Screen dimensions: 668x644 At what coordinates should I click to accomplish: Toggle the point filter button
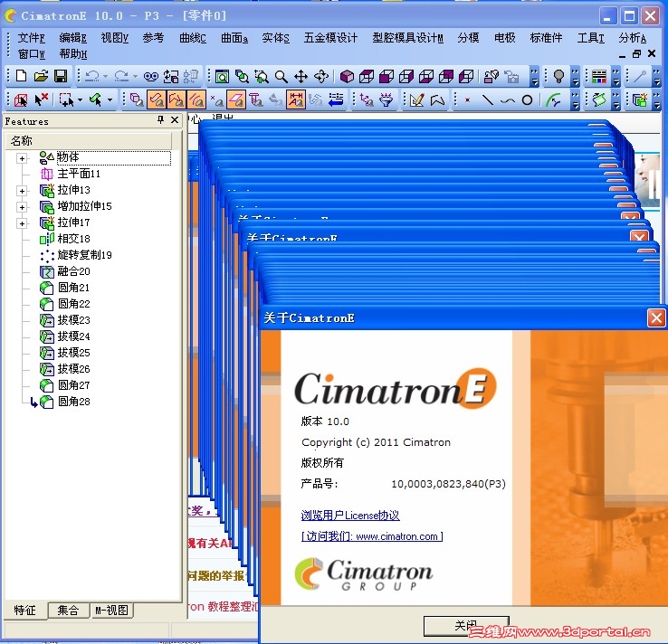[217, 100]
